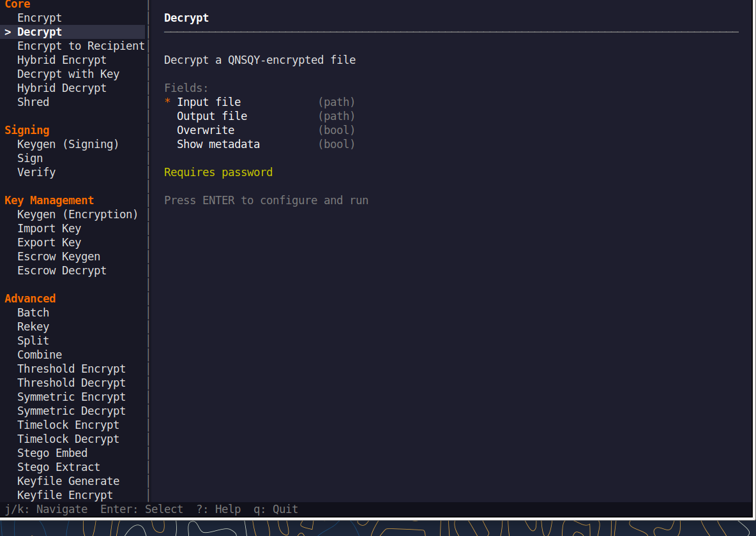Click the Requires password notice
Screen dimensions: 756x536
218,172
